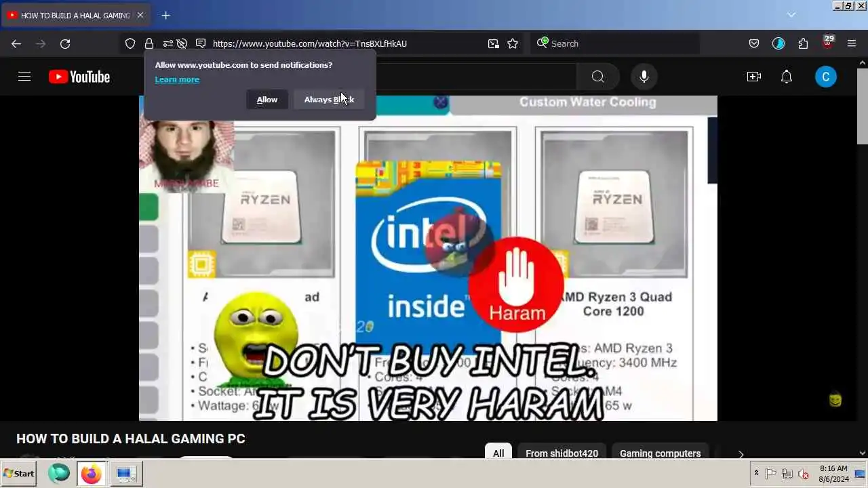Select the From shidbot420 chip
Image resolution: width=868 pixels, height=488 pixels.
(x=561, y=453)
